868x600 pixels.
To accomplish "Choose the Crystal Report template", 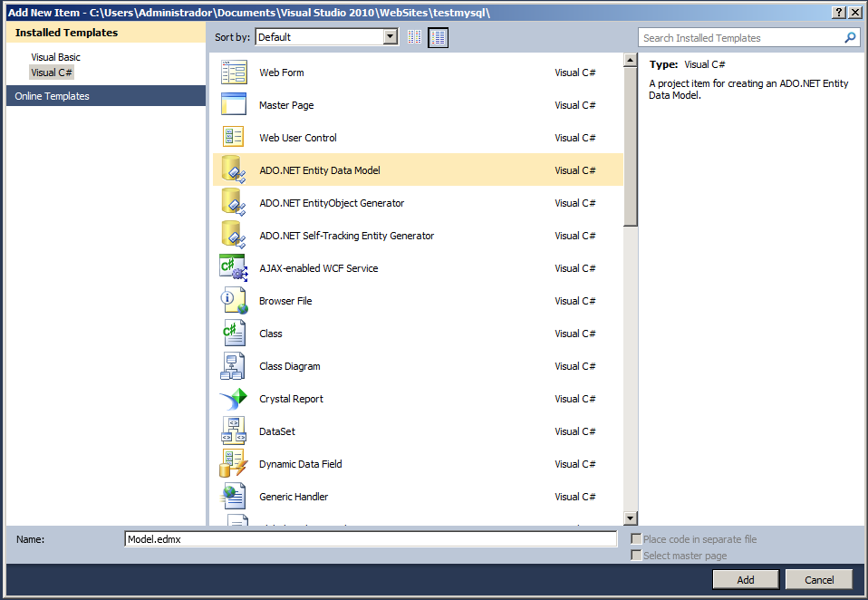I will click(232, 398).
